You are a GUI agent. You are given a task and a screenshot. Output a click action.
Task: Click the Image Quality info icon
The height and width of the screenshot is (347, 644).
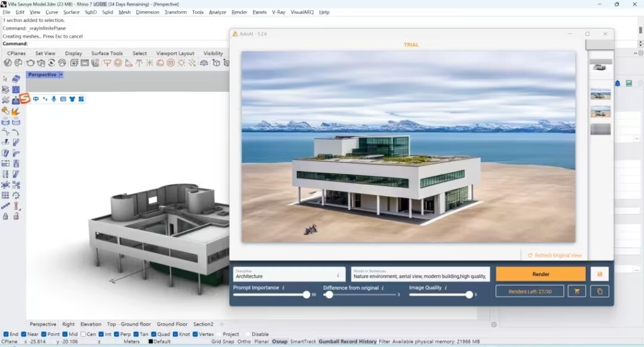click(x=446, y=288)
